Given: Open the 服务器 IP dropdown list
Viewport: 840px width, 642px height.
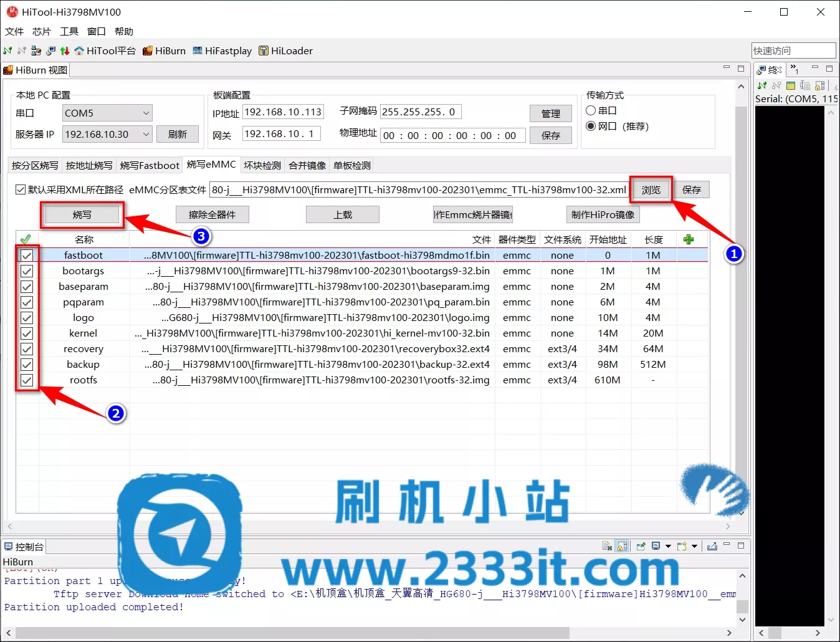Looking at the screenshot, I should tap(146, 135).
